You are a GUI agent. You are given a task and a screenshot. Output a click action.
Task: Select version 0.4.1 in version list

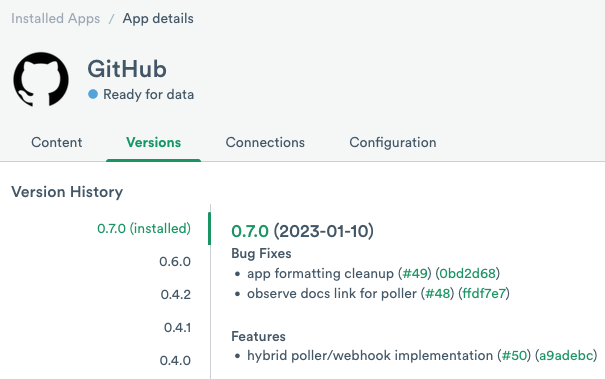point(177,328)
